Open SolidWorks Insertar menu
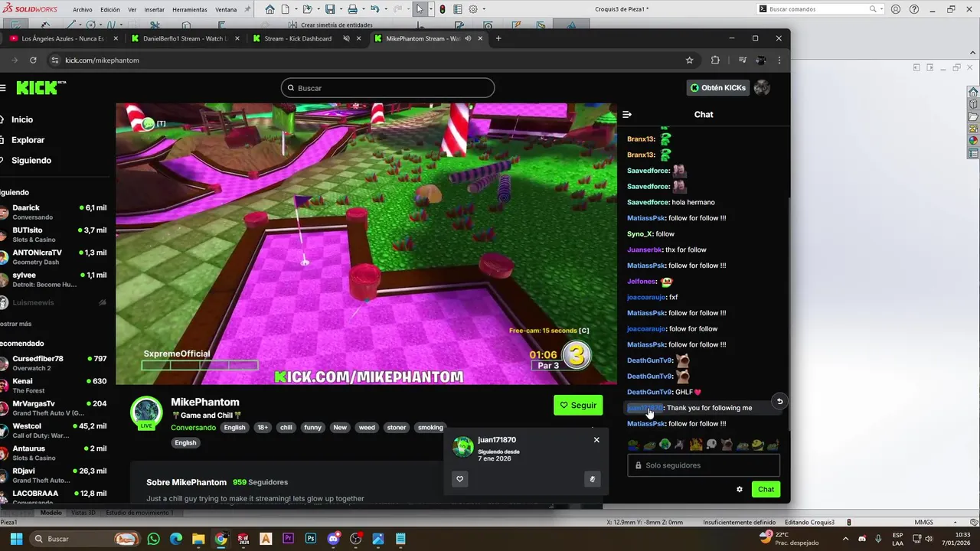This screenshot has height=551, width=980. point(154,9)
